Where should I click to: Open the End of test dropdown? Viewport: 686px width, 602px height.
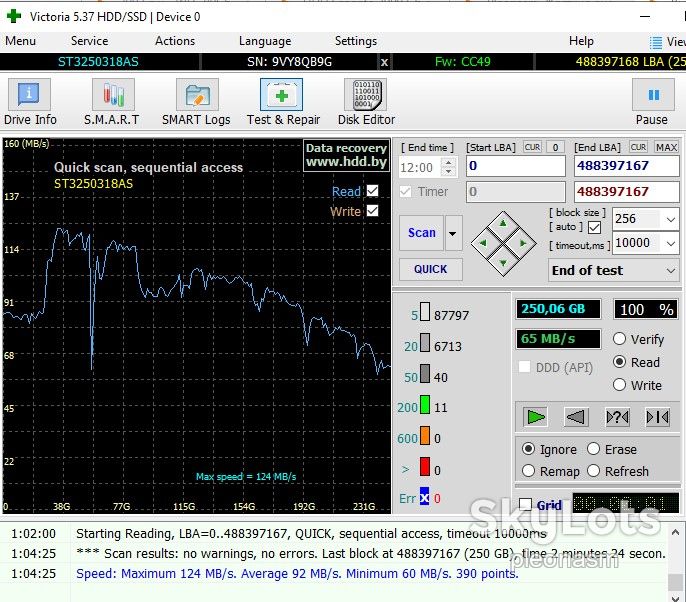[x=613, y=271]
